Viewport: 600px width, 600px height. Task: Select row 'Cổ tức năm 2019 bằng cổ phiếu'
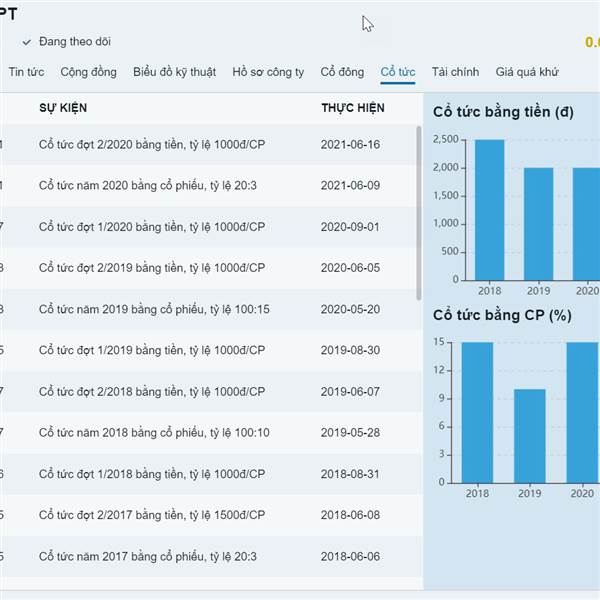tap(209, 309)
